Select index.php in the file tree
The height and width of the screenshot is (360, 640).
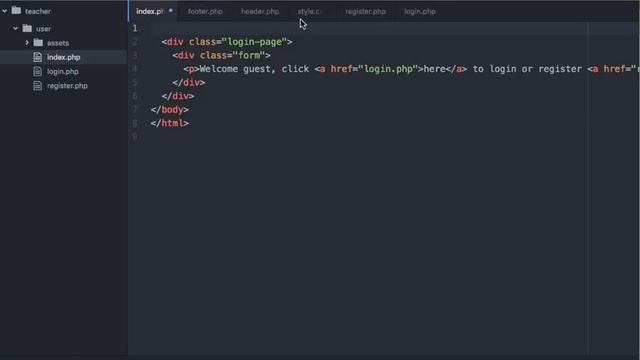point(64,57)
